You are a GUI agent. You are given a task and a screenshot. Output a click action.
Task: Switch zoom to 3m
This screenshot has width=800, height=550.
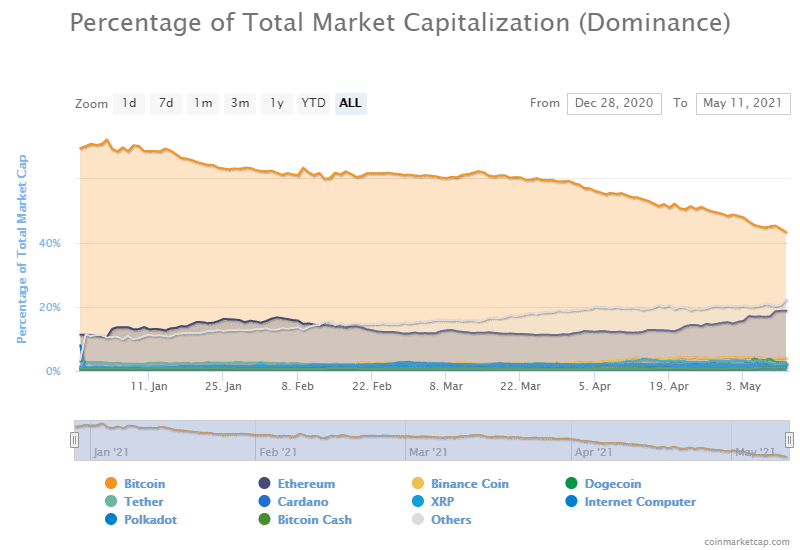[x=240, y=104]
